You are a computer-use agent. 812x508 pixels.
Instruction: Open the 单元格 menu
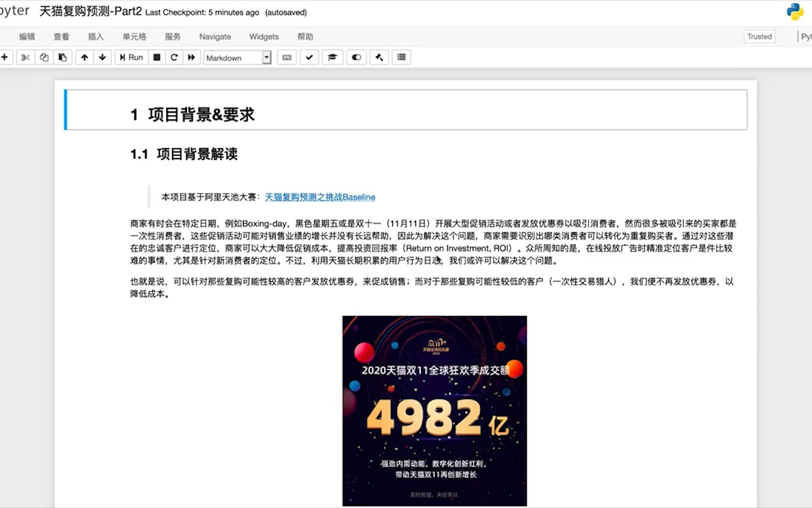click(x=134, y=37)
